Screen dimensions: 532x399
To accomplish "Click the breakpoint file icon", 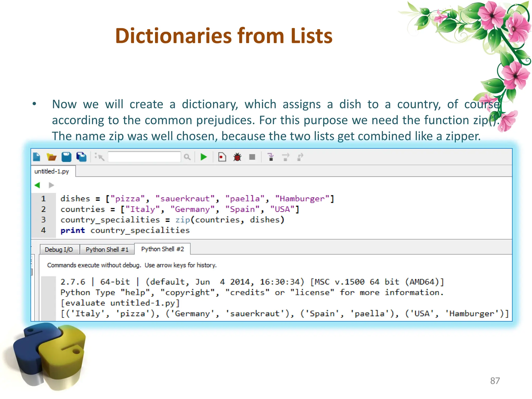I will pos(222,157).
